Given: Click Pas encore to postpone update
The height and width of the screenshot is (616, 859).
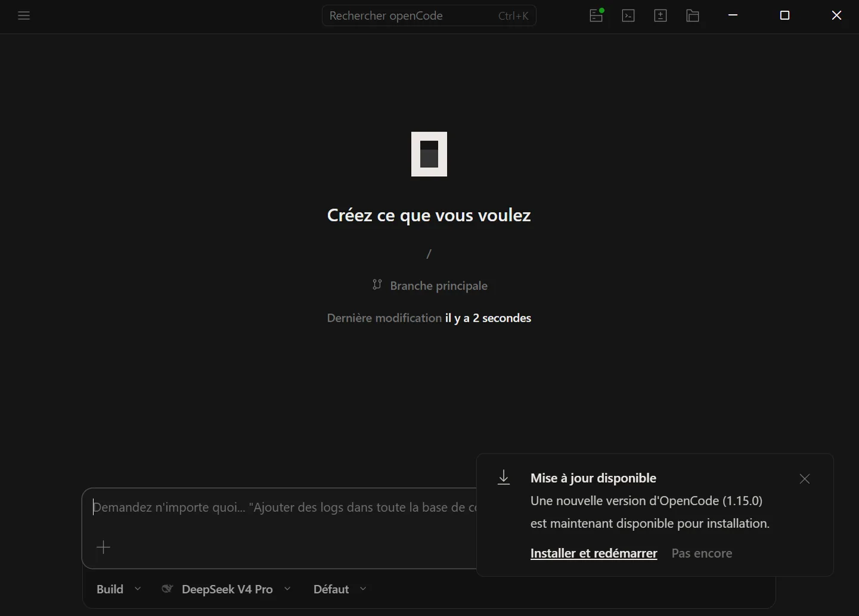Looking at the screenshot, I should pos(702,553).
